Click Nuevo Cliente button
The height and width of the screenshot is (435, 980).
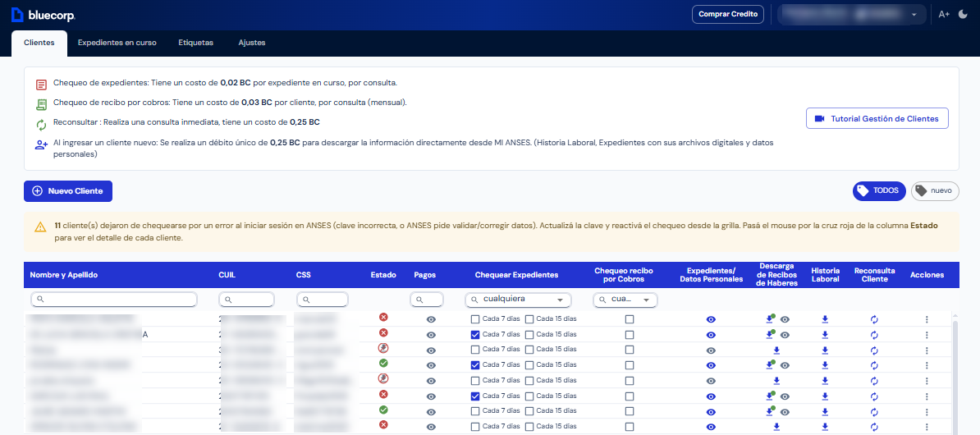(67, 191)
